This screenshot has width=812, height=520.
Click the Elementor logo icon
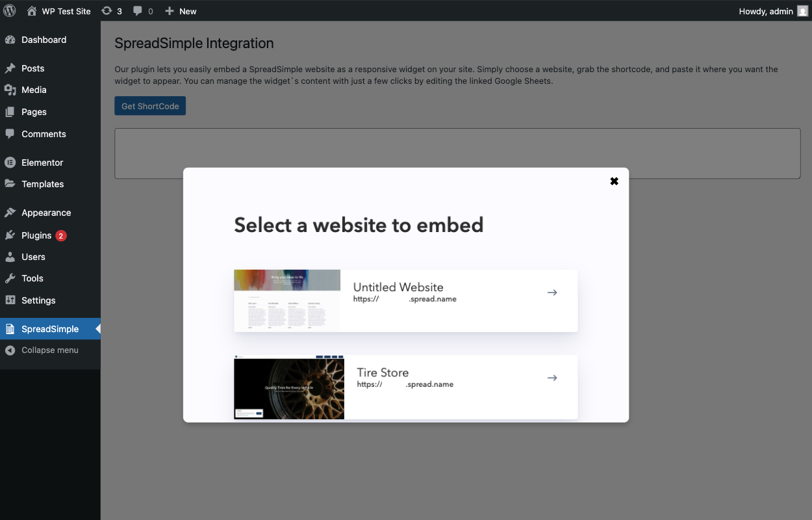(x=10, y=162)
